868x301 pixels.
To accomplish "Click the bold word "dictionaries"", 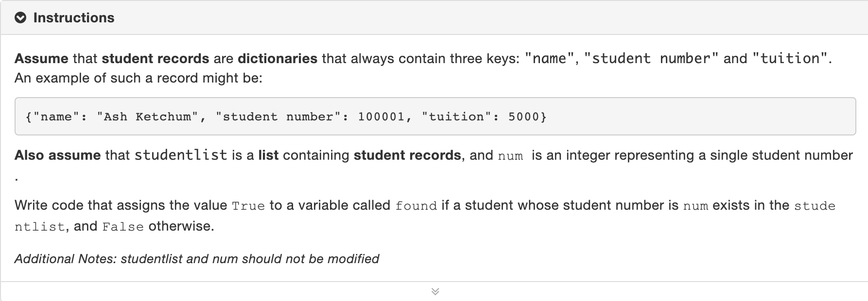I will 277,59.
